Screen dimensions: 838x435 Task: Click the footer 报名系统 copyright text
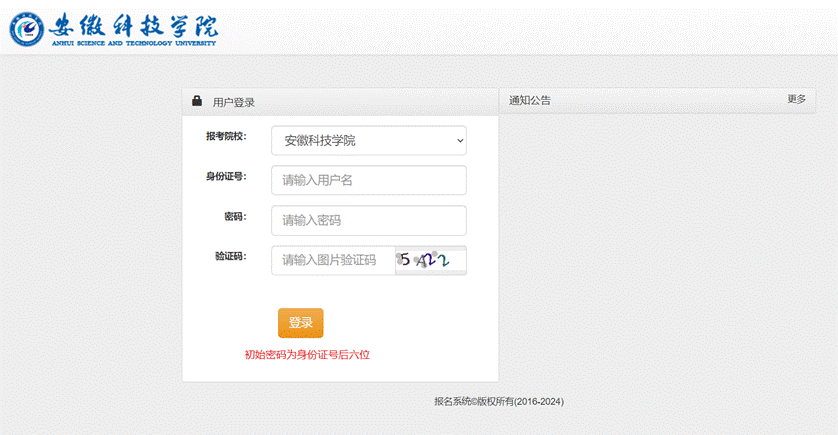[x=499, y=401]
